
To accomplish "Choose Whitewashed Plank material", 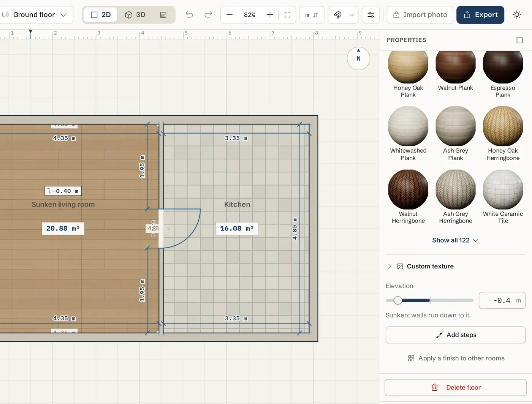I will (x=408, y=134).
